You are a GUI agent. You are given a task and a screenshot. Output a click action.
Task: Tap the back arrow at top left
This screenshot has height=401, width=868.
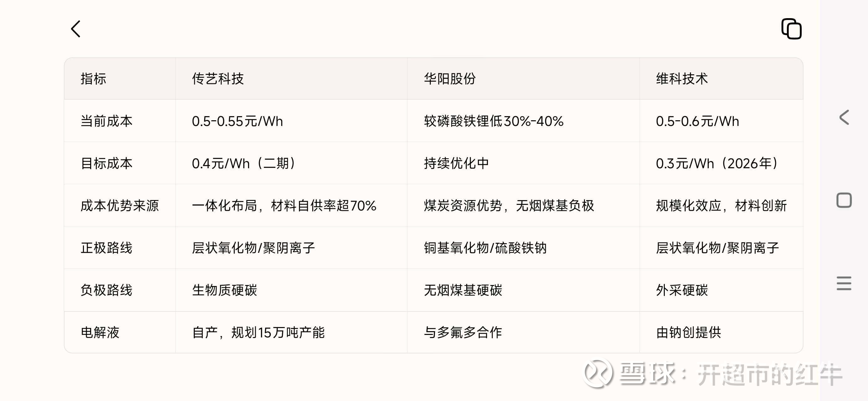(76, 29)
